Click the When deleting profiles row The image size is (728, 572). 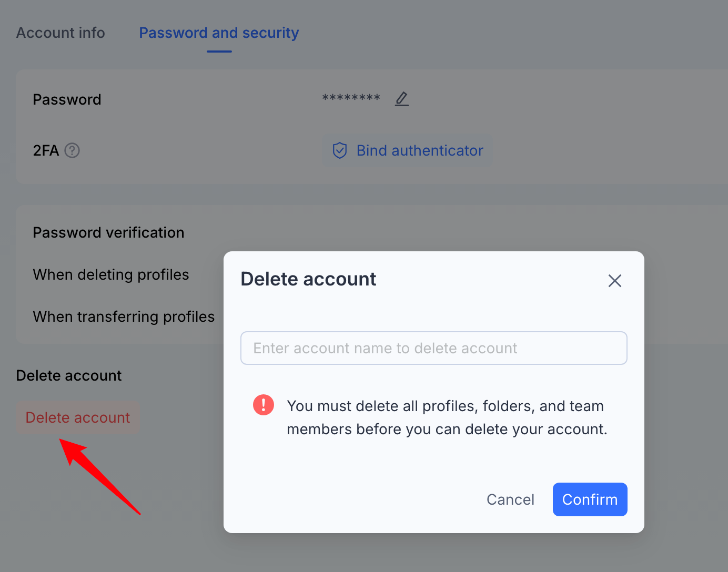click(111, 274)
